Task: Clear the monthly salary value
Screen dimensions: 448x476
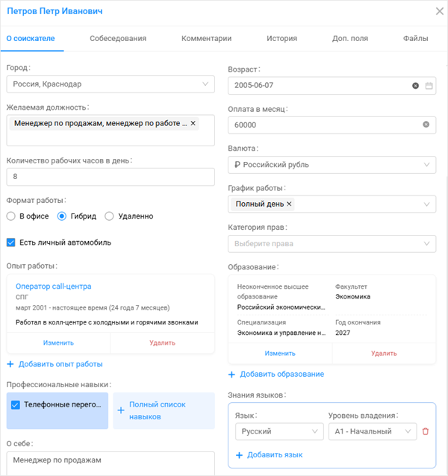Action: [x=426, y=125]
